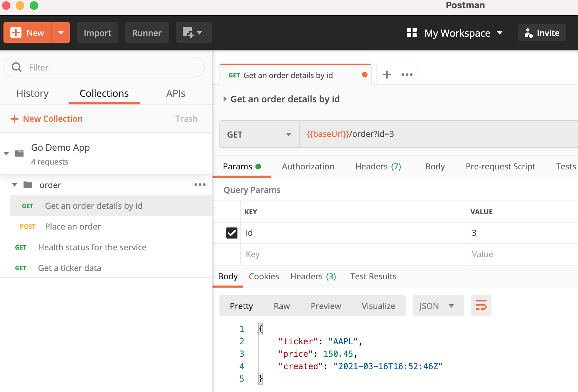This screenshot has height=392, width=578.
Task: Collapse the JSON object at line 1
Action: click(x=261, y=329)
